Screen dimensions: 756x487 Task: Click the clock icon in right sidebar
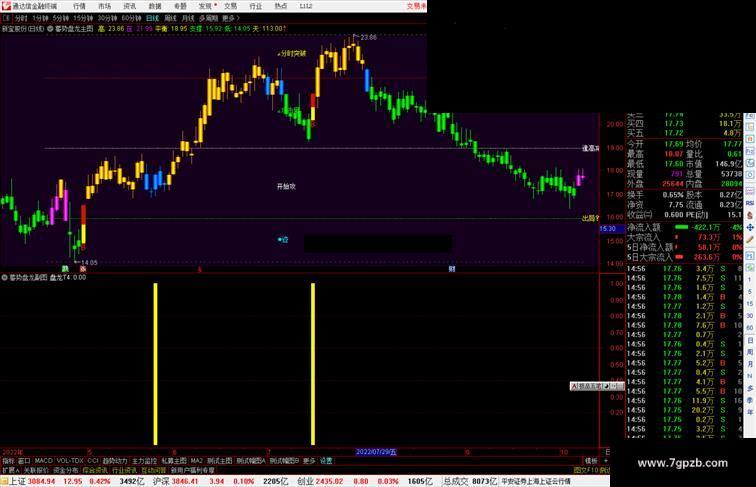pos(750,176)
